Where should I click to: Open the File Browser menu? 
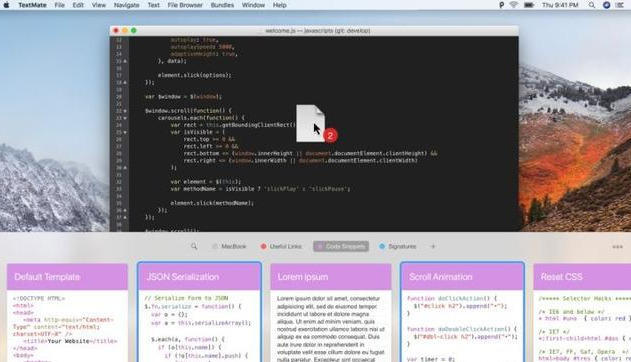[x=185, y=5]
